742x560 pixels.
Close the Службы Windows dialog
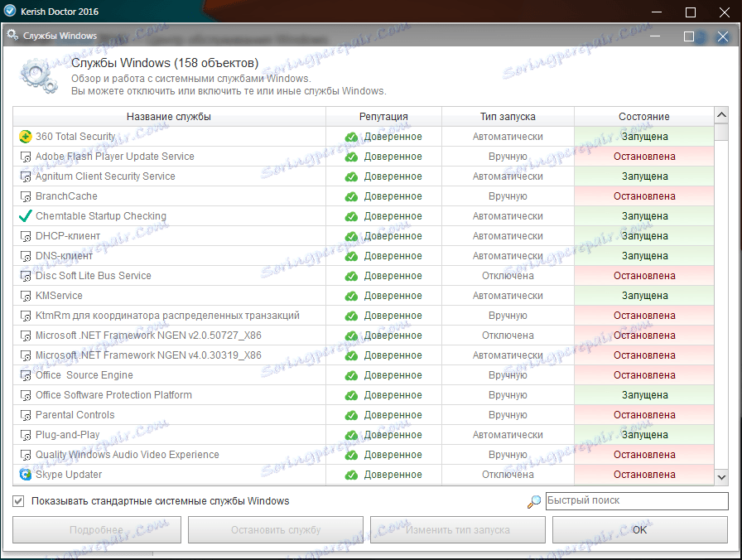(723, 36)
